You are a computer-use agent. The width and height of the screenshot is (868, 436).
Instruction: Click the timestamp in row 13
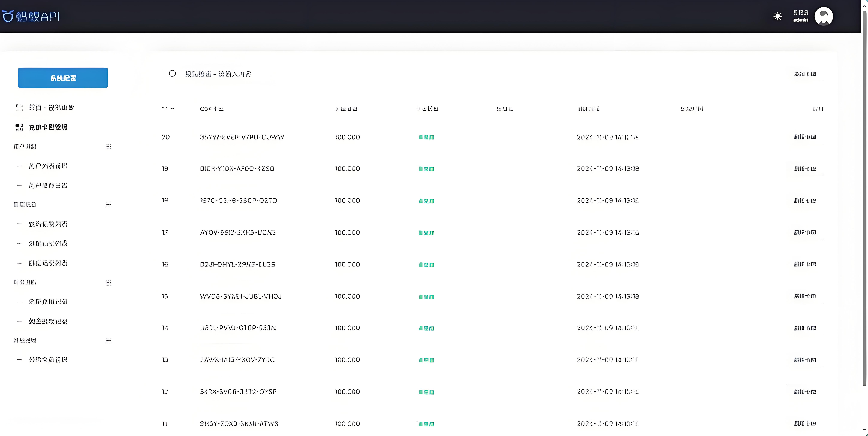point(608,360)
